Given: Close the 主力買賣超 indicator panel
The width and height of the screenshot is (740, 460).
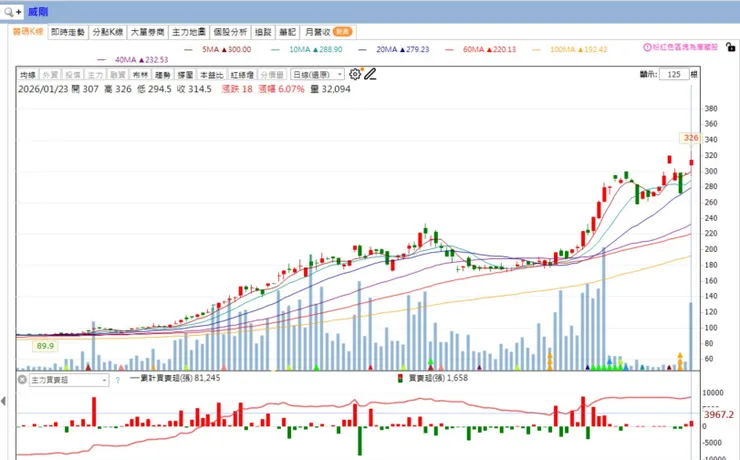Looking at the screenshot, I should (x=22, y=379).
